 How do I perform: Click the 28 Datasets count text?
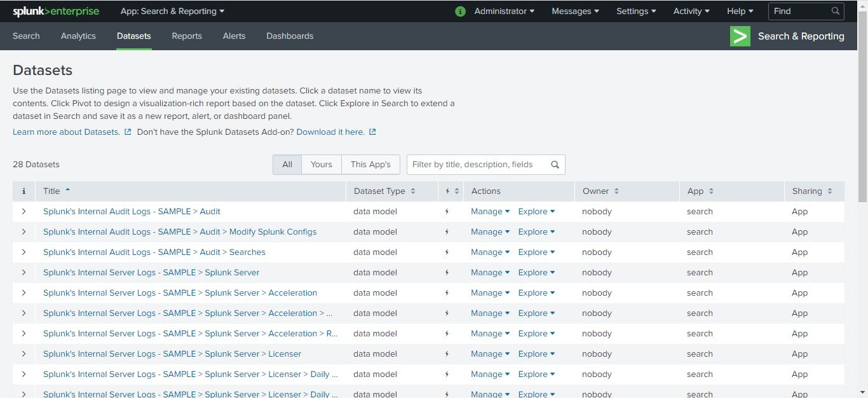[x=36, y=165]
